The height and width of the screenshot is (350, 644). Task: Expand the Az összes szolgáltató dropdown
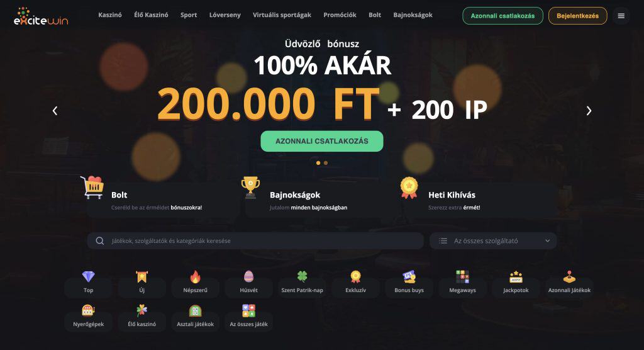coord(493,241)
